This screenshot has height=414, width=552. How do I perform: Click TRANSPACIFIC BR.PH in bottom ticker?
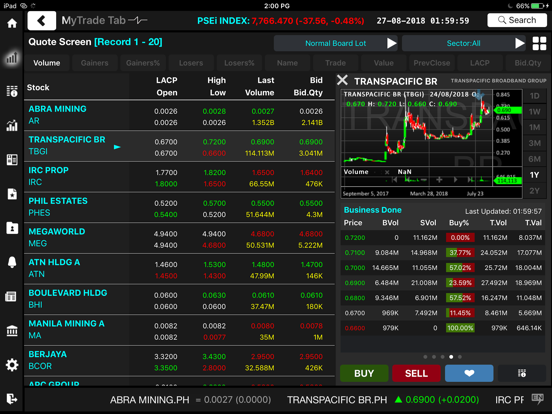[x=337, y=400]
